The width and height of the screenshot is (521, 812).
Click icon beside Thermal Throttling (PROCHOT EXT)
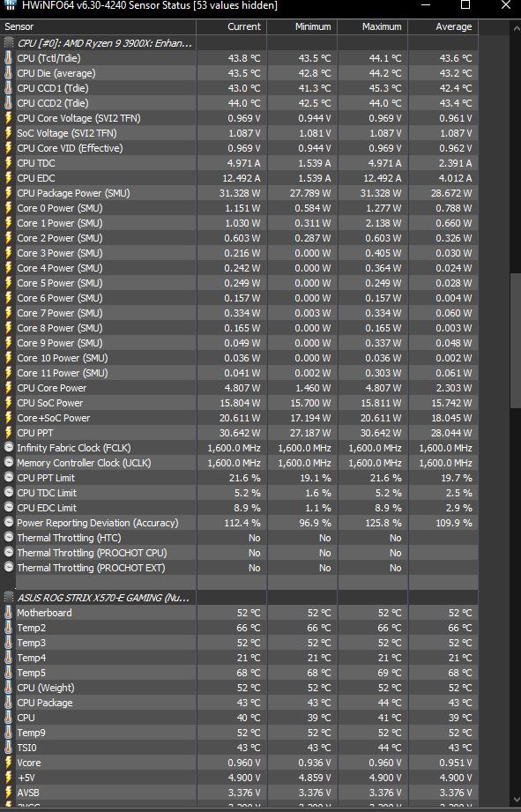click(8, 568)
